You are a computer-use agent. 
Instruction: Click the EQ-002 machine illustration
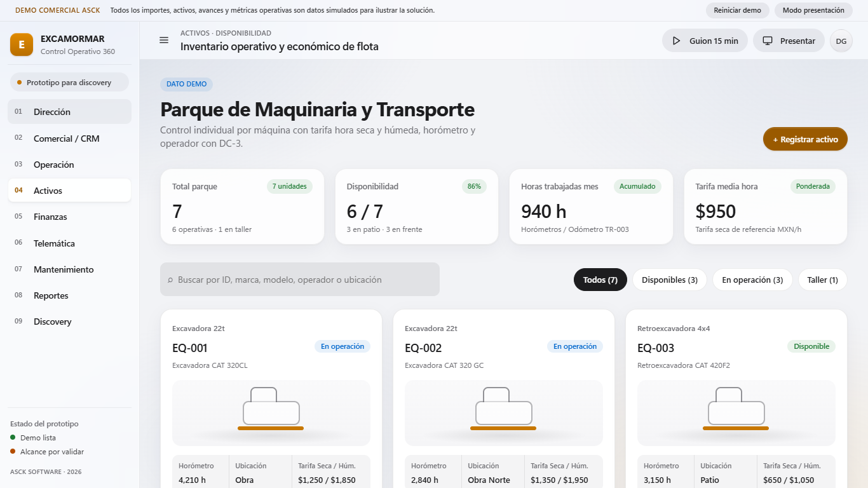point(504,413)
